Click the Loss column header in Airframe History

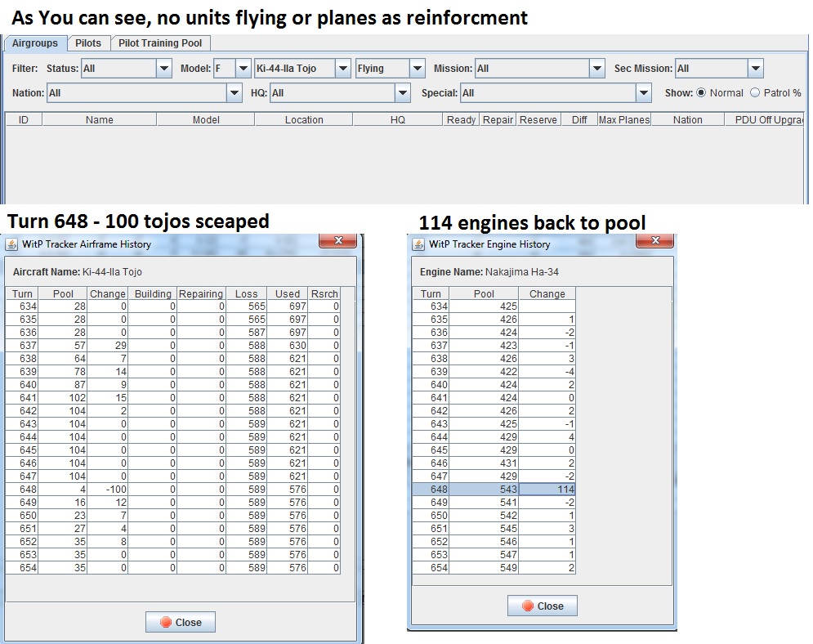click(x=246, y=293)
